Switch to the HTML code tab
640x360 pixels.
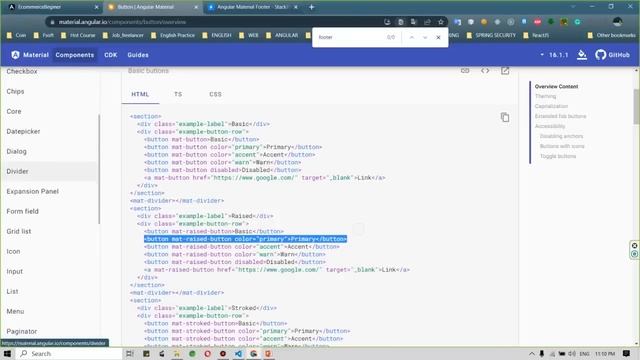140,94
